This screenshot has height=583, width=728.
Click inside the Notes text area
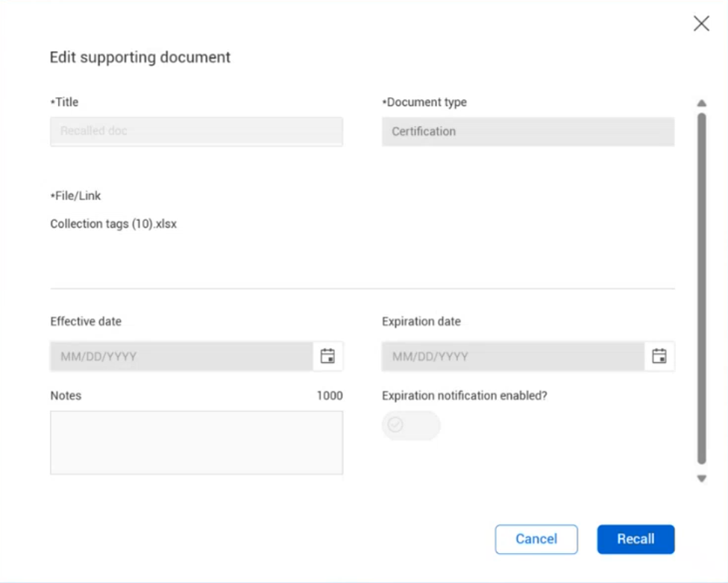click(x=196, y=442)
